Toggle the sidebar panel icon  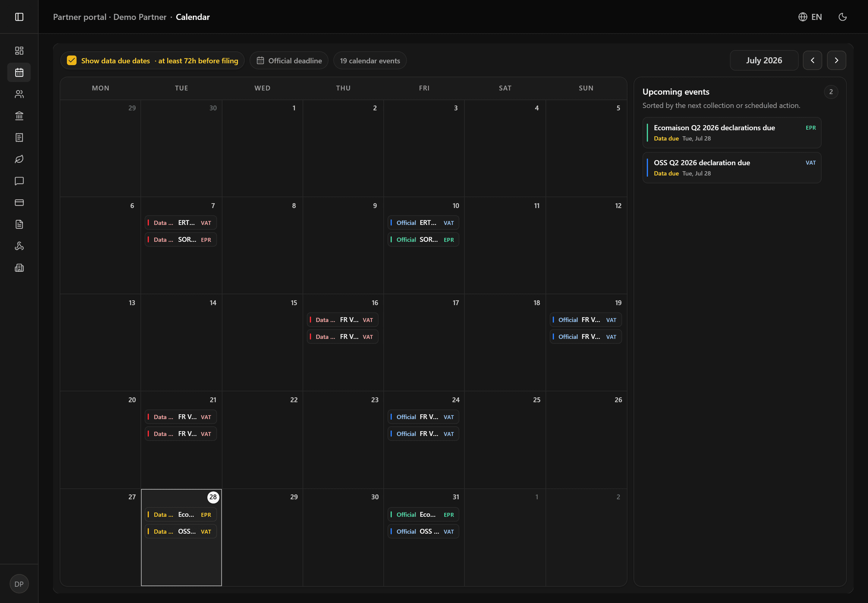pyautogui.click(x=19, y=17)
